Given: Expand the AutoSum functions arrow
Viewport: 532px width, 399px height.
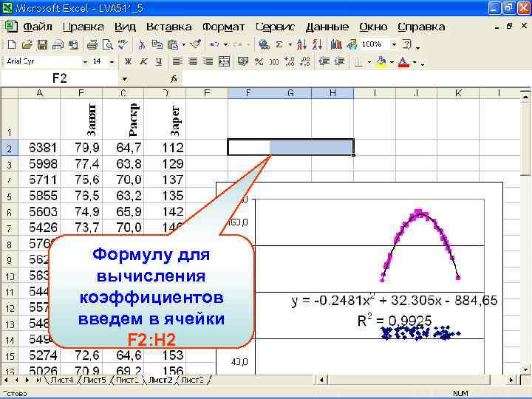Looking at the screenshot, I should point(290,44).
